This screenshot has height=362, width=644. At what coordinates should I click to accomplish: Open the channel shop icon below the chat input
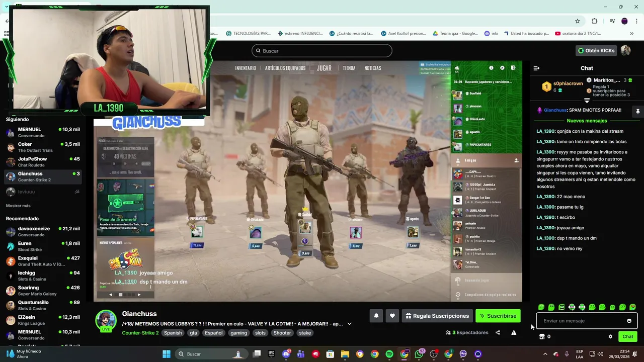[x=542, y=336]
